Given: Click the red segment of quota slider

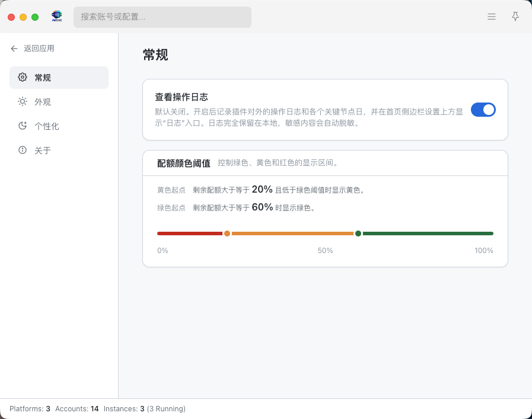Looking at the screenshot, I should (x=189, y=234).
